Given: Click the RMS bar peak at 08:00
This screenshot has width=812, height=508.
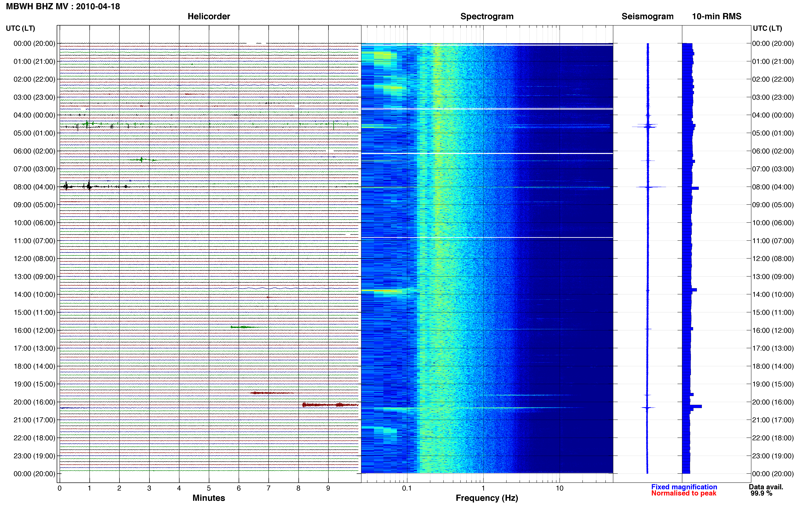Looking at the screenshot, I should 691,188.
